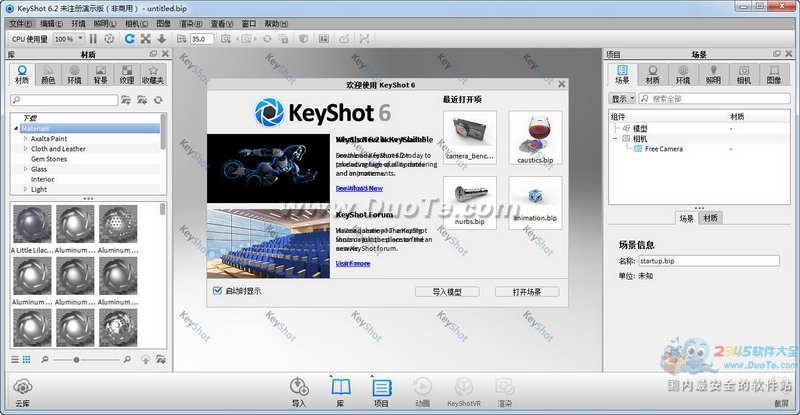This screenshot has height=415, width=800.
Task: Open 相机 camera tab in project panel
Action: (744, 75)
